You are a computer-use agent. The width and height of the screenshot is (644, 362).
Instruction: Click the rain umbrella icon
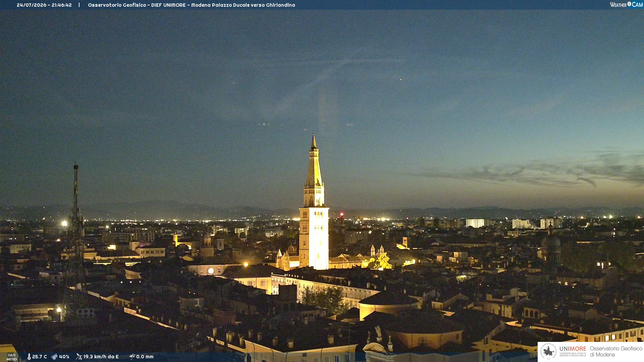132,357
